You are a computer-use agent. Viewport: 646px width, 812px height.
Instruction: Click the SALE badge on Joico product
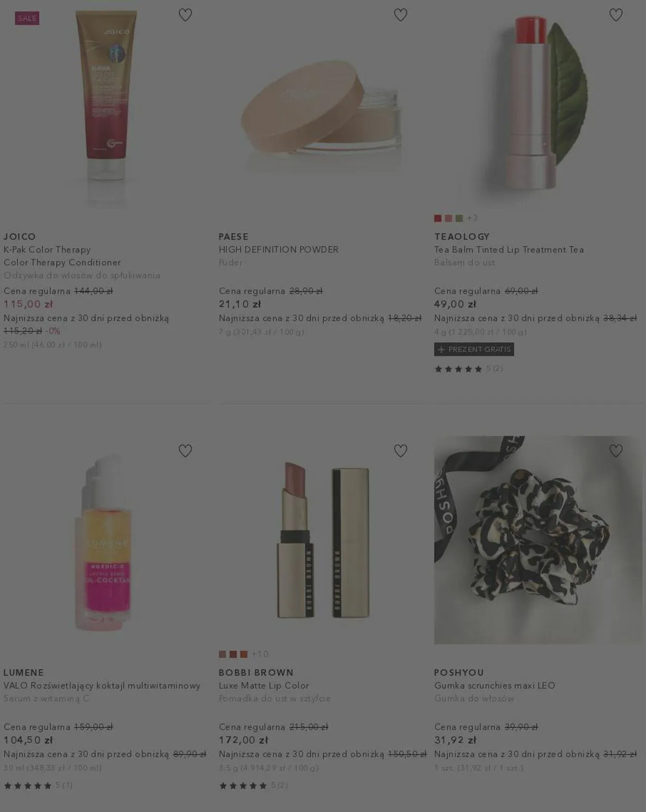click(x=27, y=18)
